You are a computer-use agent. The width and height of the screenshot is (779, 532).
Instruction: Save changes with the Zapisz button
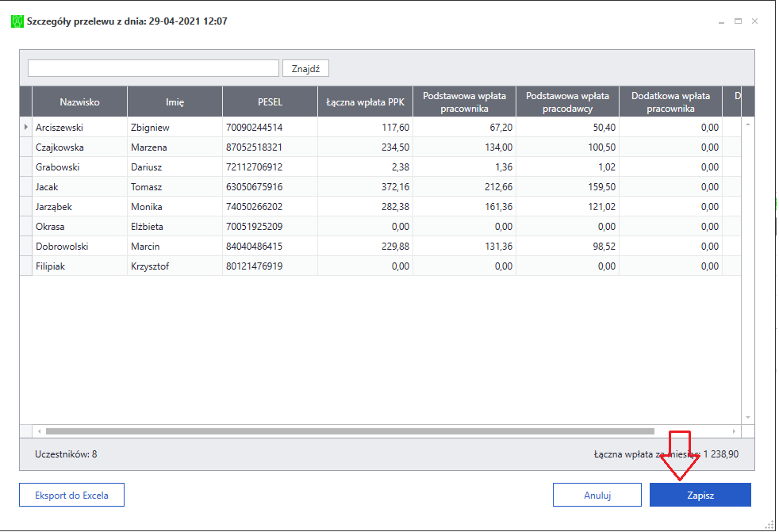click(x=700, y=495)
